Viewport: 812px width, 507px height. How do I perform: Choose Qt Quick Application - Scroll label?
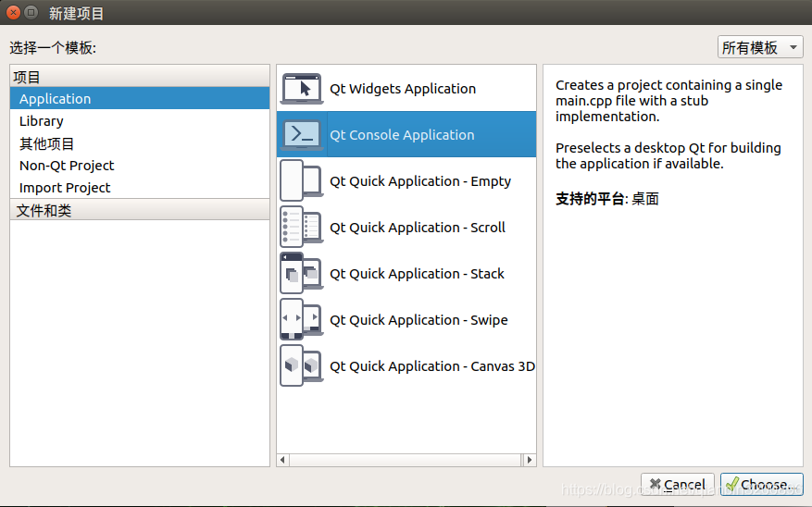click(x=418, y=228)
